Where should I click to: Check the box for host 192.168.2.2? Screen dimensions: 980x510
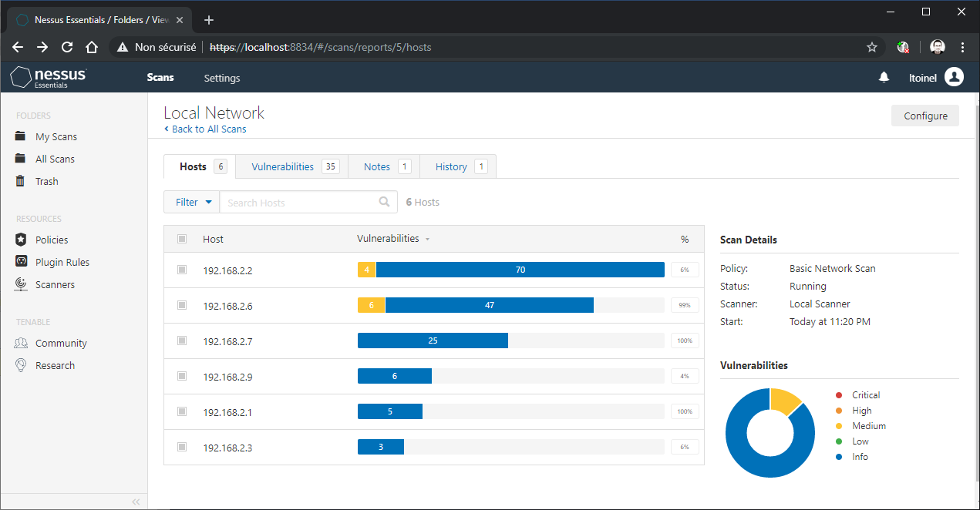tap(182, 270)
